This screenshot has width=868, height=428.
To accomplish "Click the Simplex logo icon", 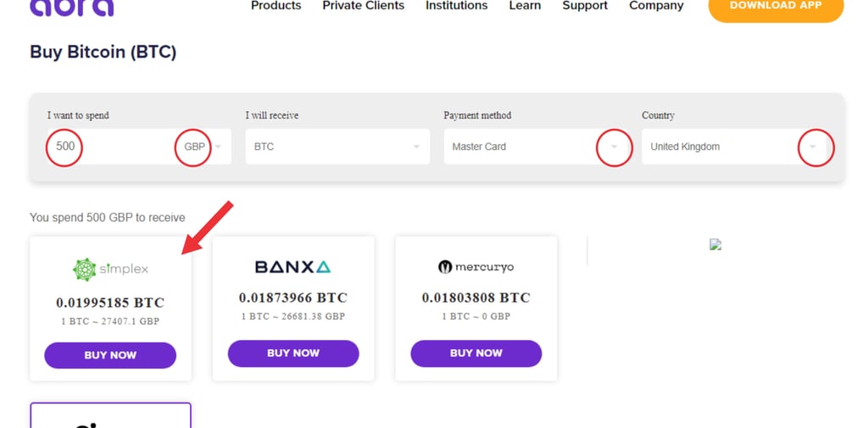I will tap(85, 270).
